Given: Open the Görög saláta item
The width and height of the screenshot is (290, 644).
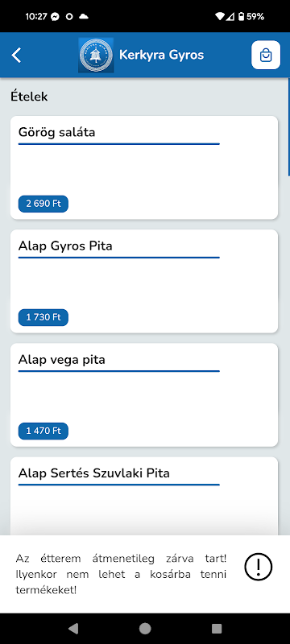Looking at the screenshot, I should tap(144, 167).
